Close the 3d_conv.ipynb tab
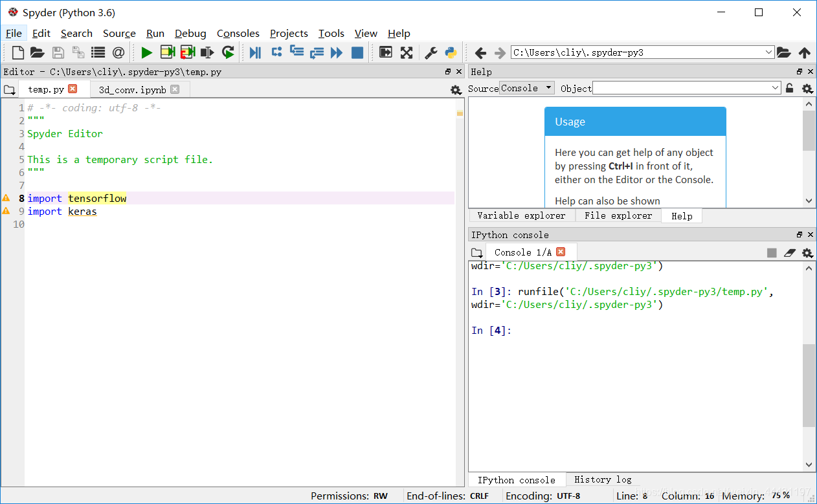Image resolution: width=817 pixels, height=504 pixels. pos(175,89)
